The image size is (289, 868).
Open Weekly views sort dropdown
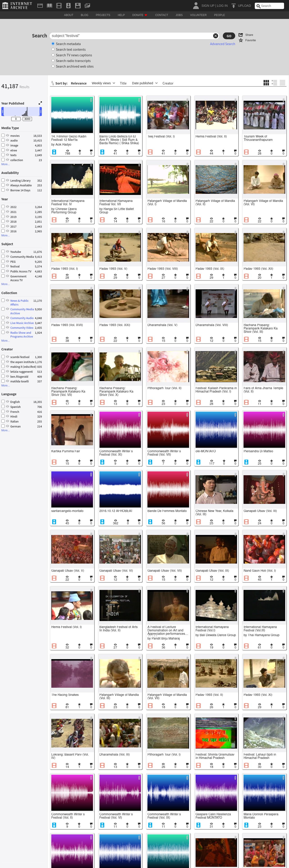coord(103,83)
